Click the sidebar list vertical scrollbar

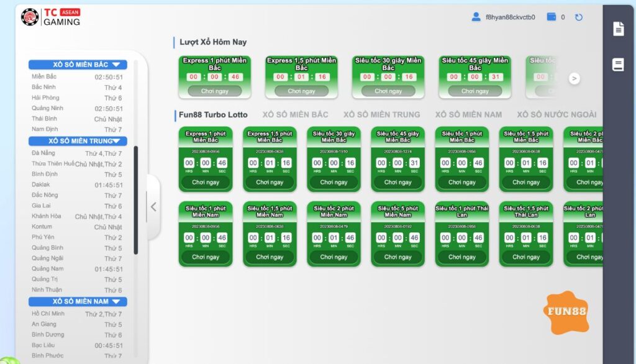(136, 200)
